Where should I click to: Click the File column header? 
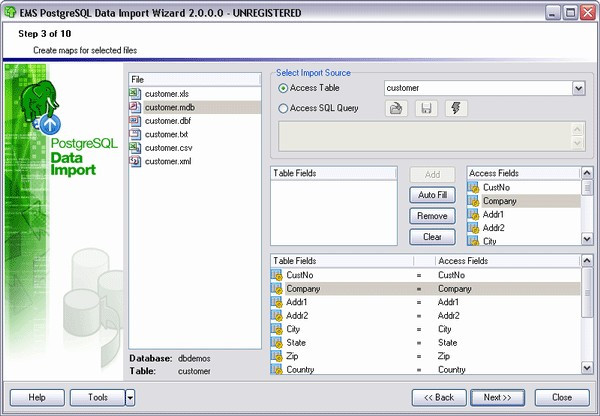[194, 79]
